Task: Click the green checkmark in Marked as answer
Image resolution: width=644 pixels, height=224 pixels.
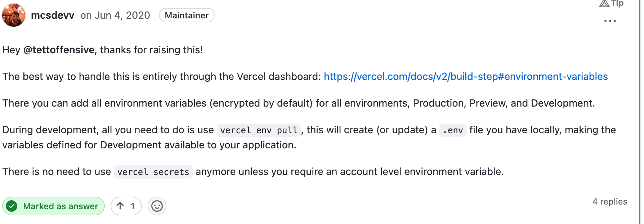Action: 12,206
